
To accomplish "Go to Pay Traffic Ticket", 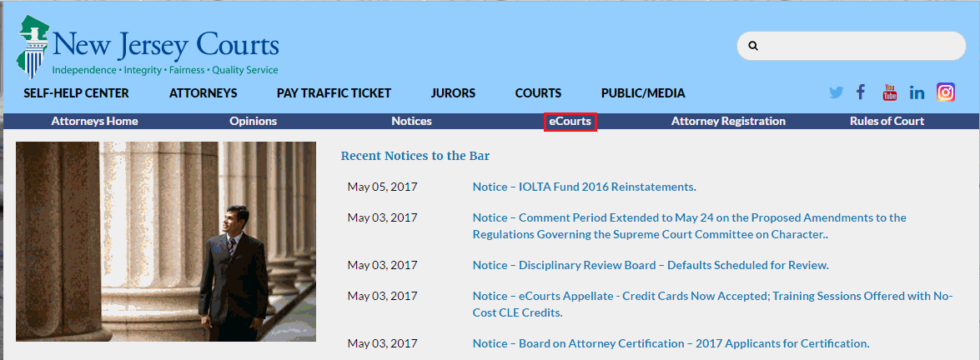I will pyautogui.click(x=334, y=93).
